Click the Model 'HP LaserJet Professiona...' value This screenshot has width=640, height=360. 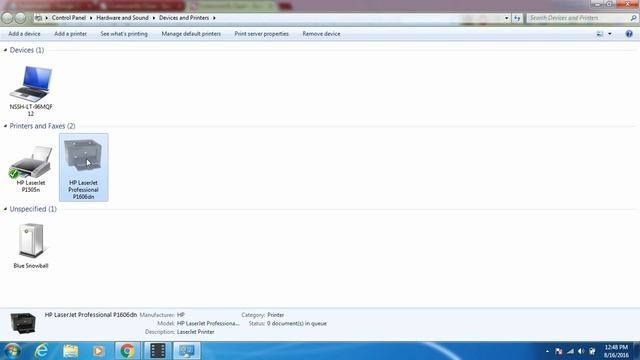pos(208,324)
